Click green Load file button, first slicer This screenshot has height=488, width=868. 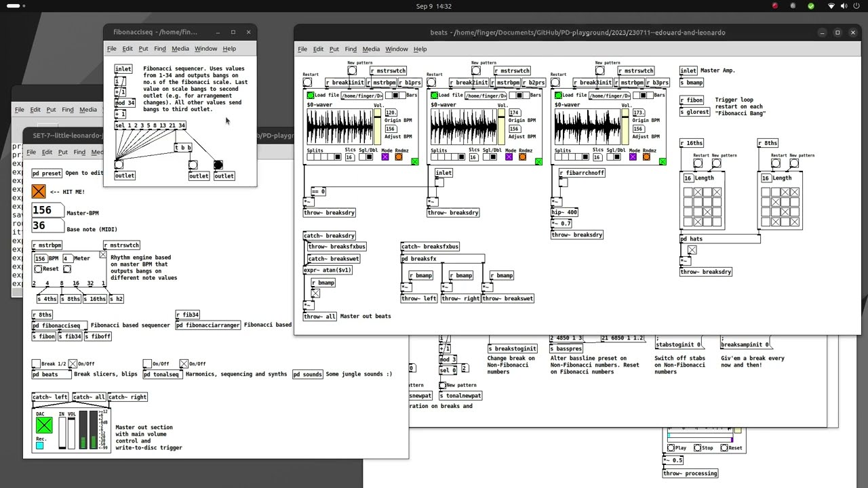click(311, 96)
